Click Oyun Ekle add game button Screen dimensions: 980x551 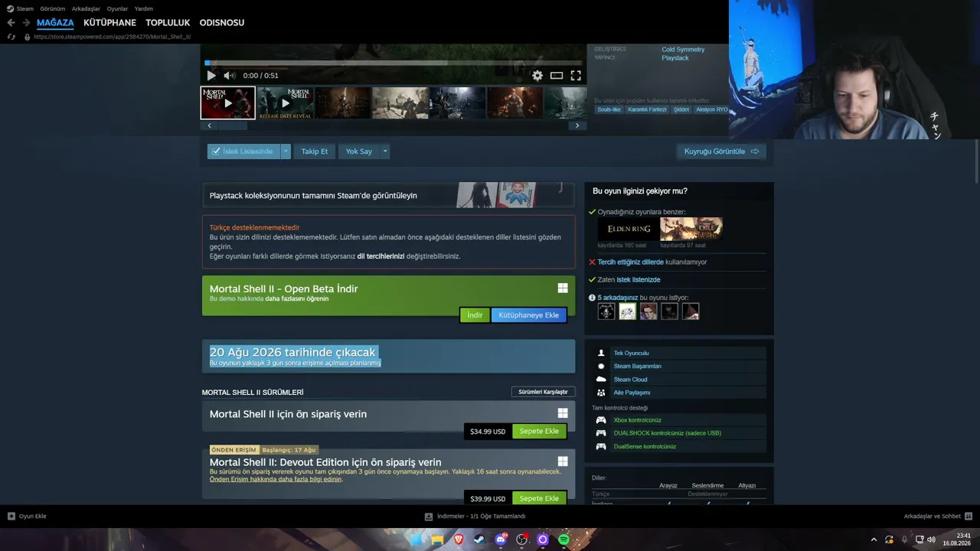tap(27, 517)
